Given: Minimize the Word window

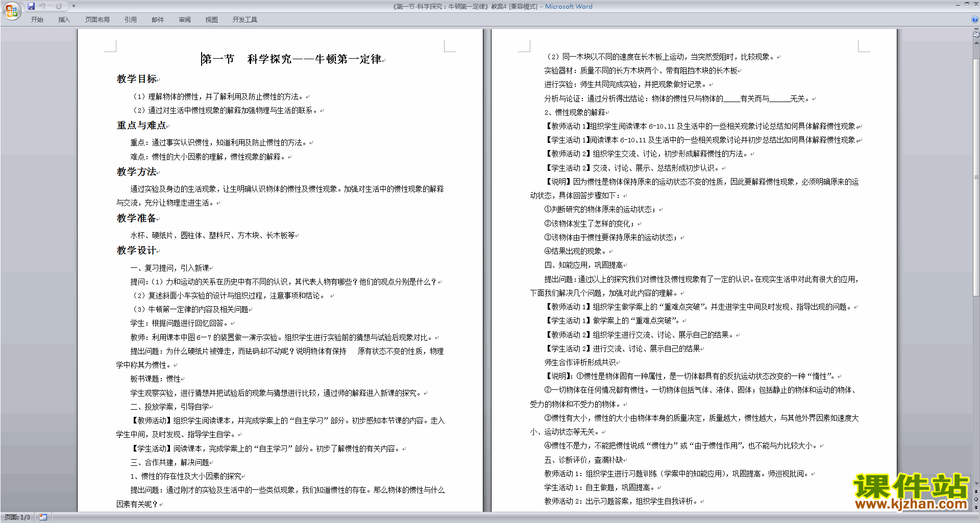Looking at the screenshot, I should click(958, 5).
